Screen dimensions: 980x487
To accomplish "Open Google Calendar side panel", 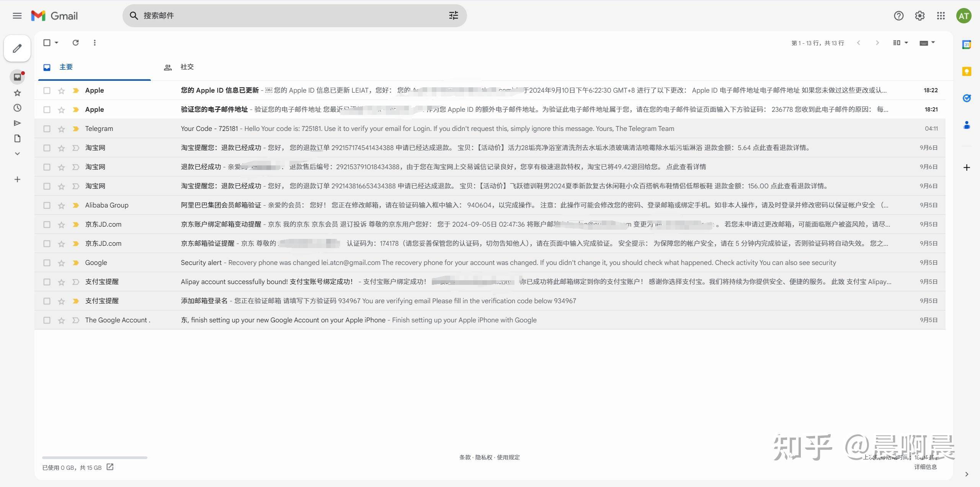I will pos(967,44).
